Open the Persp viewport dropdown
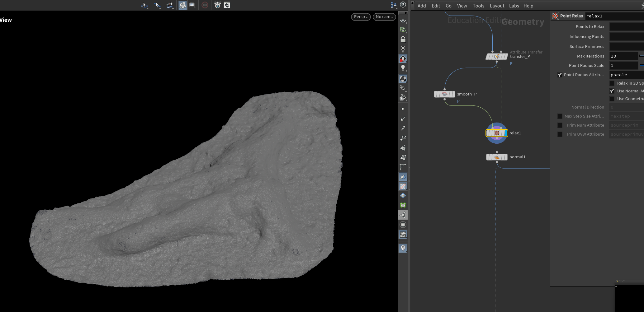The width and height of the screenshot is (644, 312). [361, 17]
